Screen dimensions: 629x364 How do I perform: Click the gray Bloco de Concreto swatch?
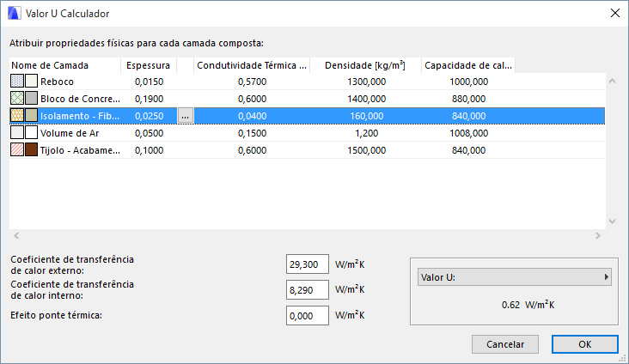[32, 98]
